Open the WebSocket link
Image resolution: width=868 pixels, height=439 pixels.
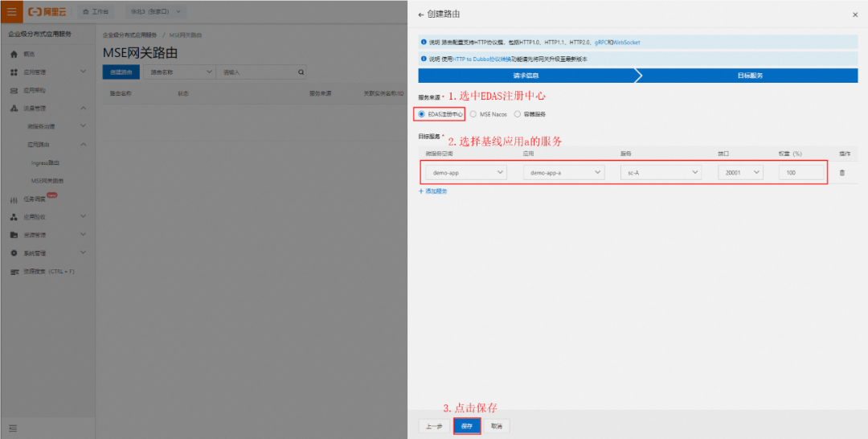pos(626,42)
